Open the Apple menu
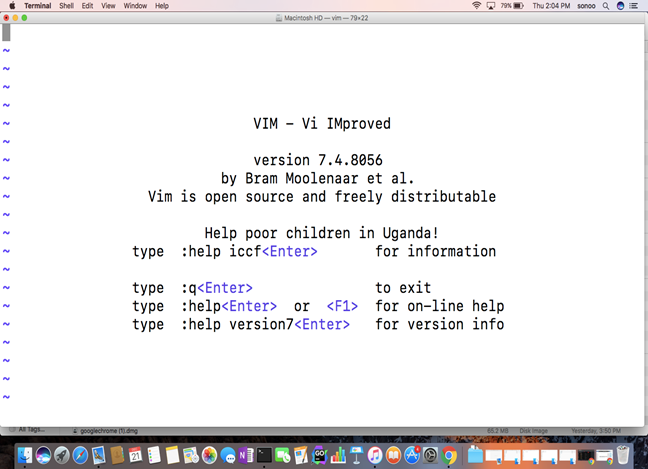This screenshot has width=648, height=469. pyautogui.click(x=12, y=6)
